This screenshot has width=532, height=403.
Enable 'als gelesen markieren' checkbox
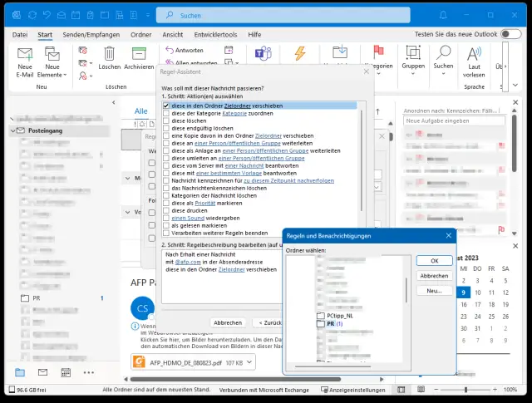pos(167,225)
